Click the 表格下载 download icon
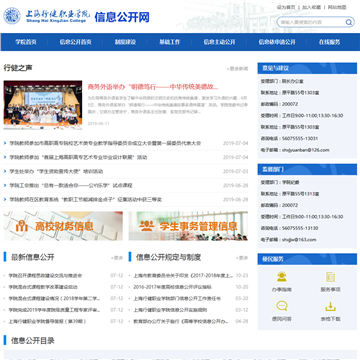The width and height of the screenshot is (360, 360). click(330, 306)
